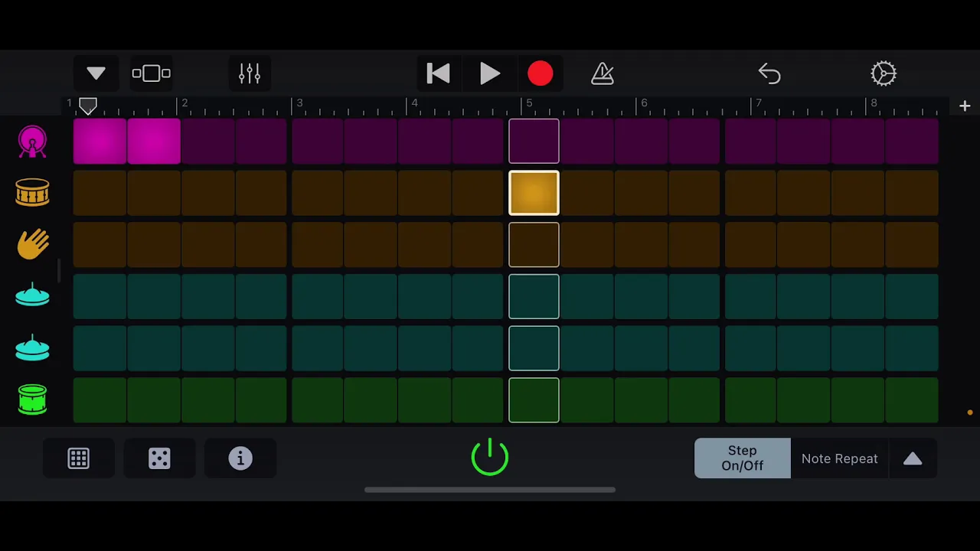980x551 pixels.
Task: Go to the beginning of the song
Action: 438,73
